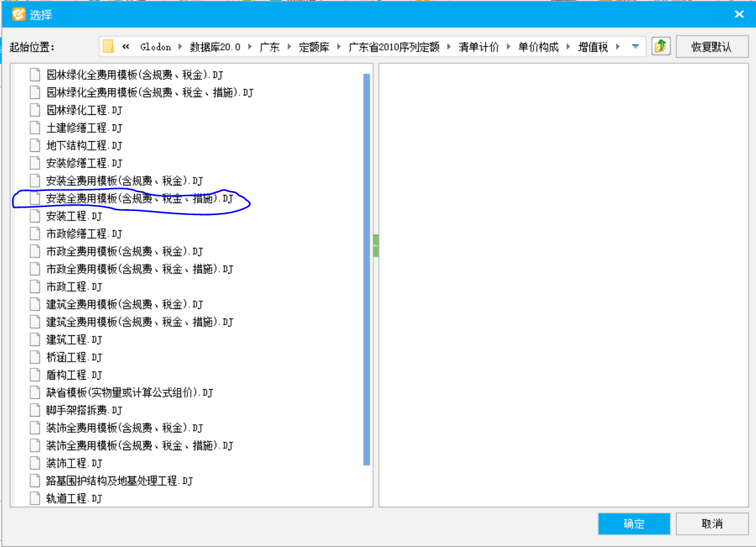Expand the arrow after 广东省2010序列定额 breadcrumb
756x547 pixels.
[x=449, y=47]
